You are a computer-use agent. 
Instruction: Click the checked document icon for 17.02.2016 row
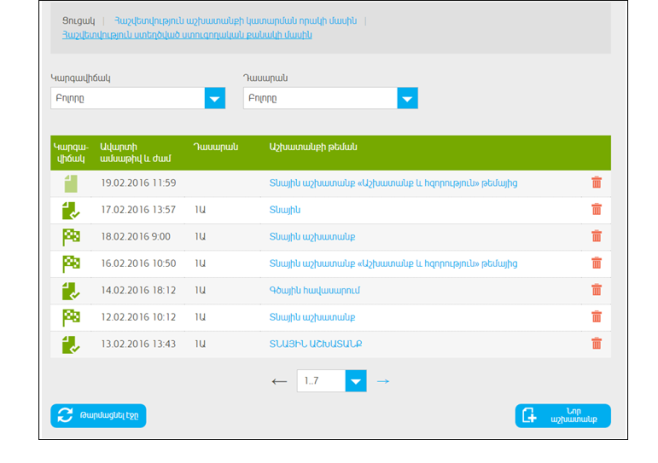70,210
